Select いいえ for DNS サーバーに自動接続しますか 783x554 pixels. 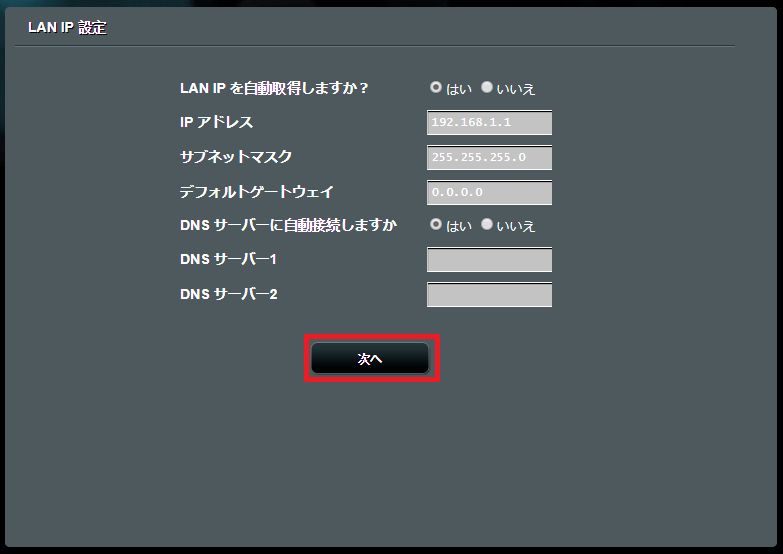[487, 224]
